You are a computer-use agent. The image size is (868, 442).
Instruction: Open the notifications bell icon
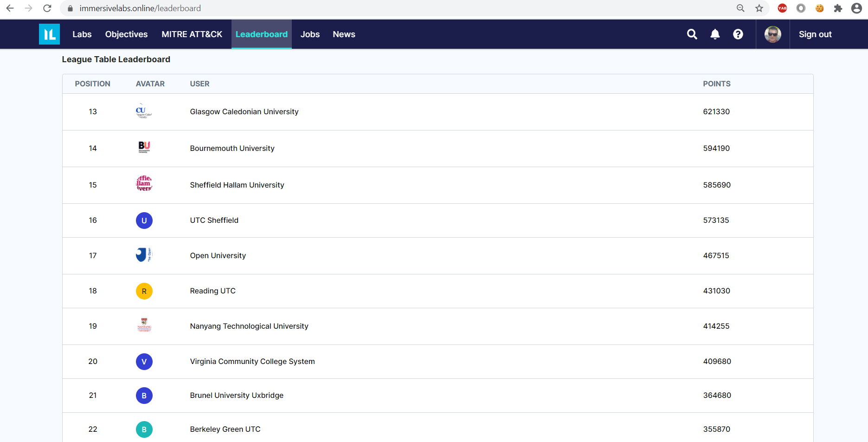point(715,34)
